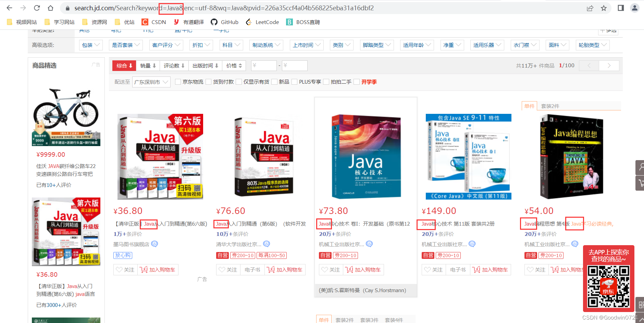Viewport: 644px width, 323px height.
Task: Toggle the browser side panel icon
Action: (x=621, y=8)
